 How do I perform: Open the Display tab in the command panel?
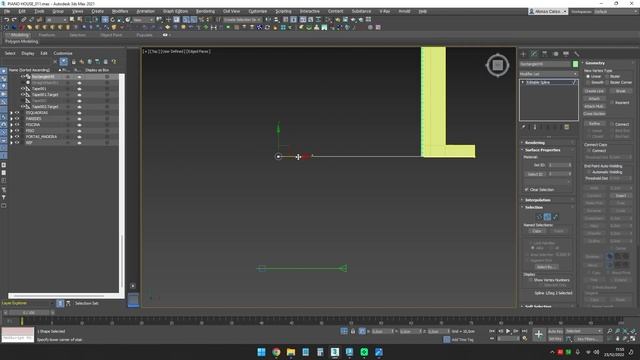(566, 54)
